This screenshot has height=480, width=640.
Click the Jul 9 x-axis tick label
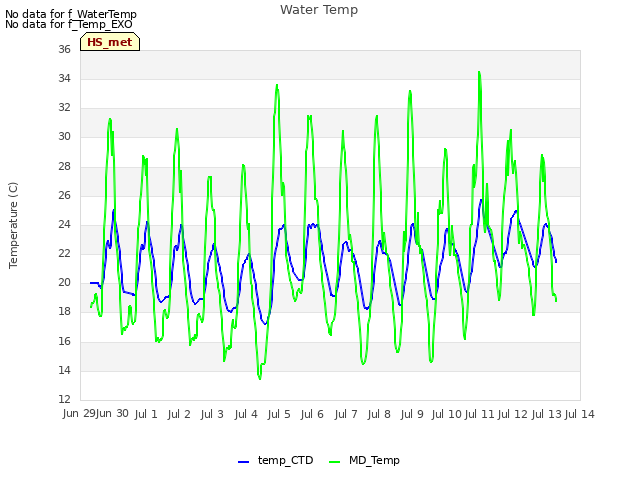412,414
